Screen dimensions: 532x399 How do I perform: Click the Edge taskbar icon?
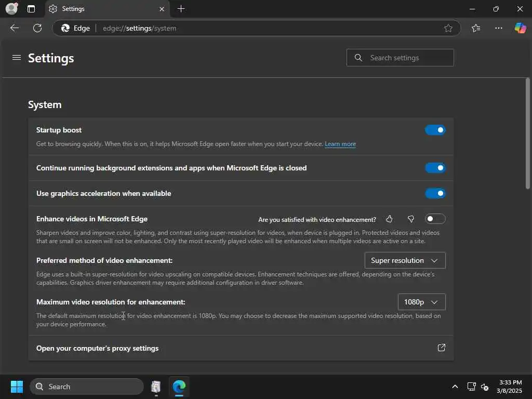[x=179, y=387]
